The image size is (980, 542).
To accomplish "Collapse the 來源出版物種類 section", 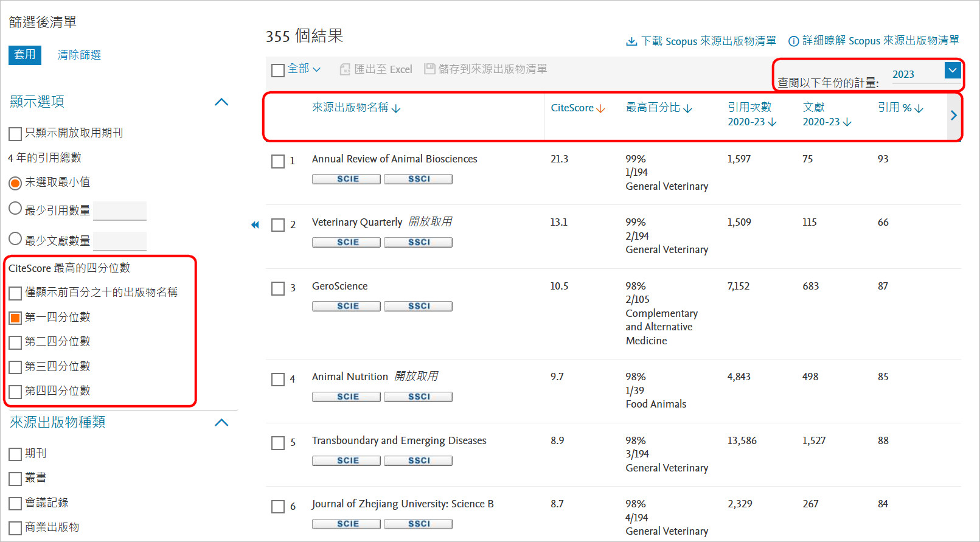I will (x=221, y=423).
